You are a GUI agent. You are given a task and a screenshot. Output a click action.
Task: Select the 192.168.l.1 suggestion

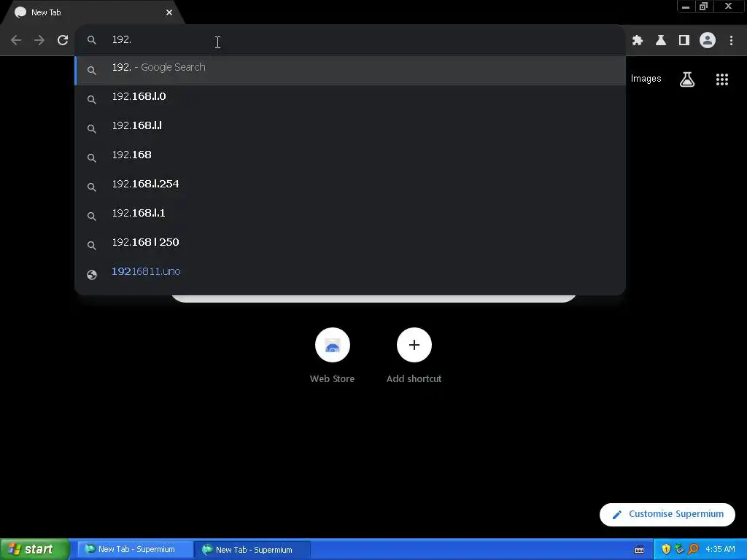[x=350, y=215]
